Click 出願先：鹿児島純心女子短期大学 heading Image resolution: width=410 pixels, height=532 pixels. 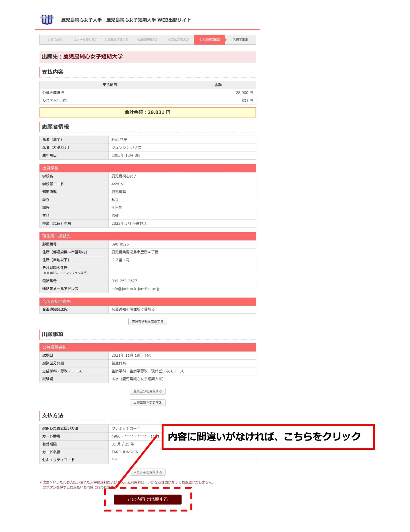coord(82,57)
